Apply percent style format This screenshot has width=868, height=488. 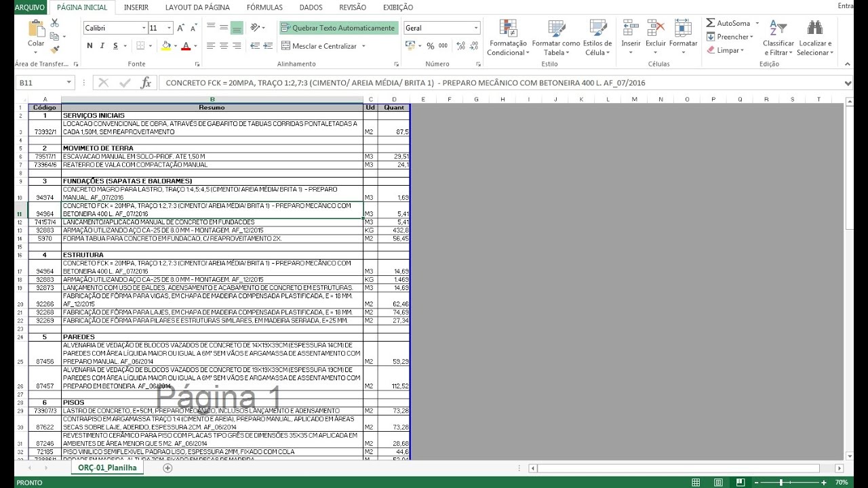tap(430, 46)
